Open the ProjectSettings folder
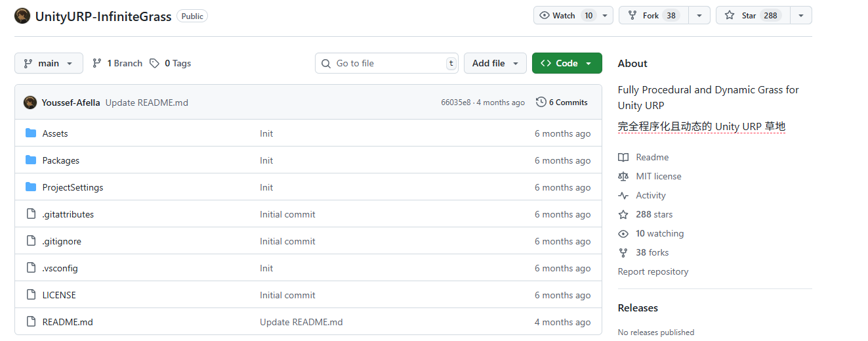868x341 pixels. coord(73,187)
